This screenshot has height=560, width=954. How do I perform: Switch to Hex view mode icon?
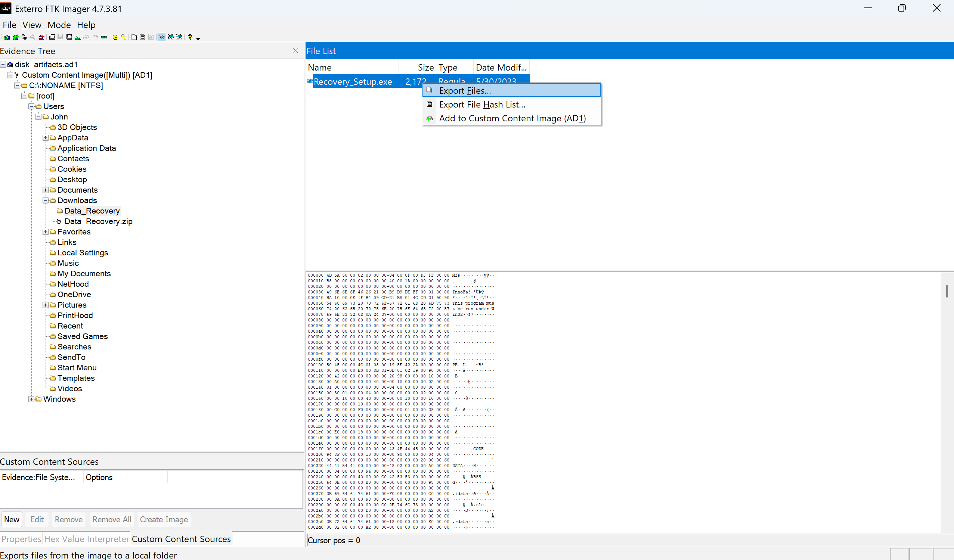(x=179, y=37)
